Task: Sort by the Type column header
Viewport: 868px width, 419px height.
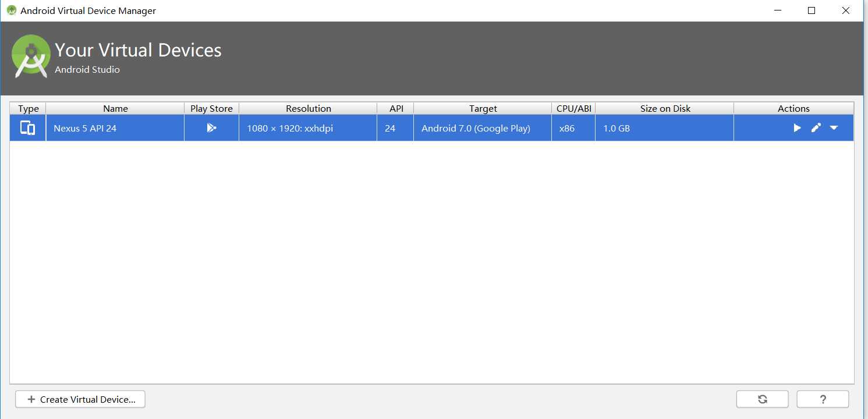Action: pyautogui.click(x=28, y=108)
